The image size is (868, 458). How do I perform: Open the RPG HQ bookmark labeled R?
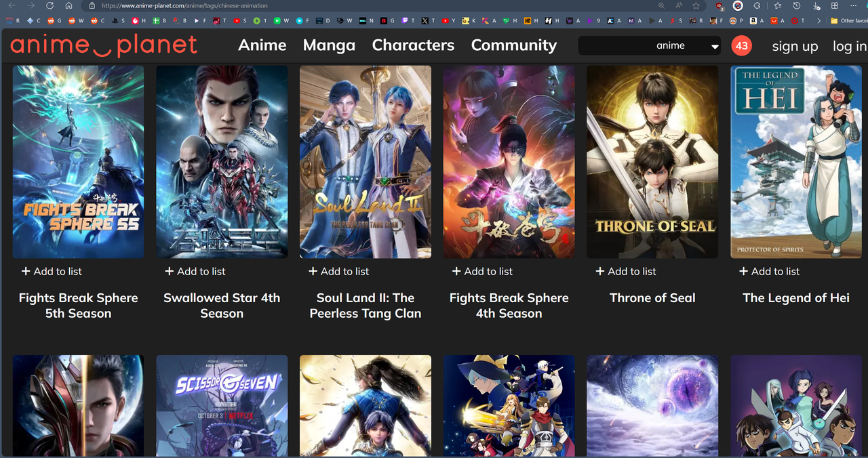pos(12,20)
